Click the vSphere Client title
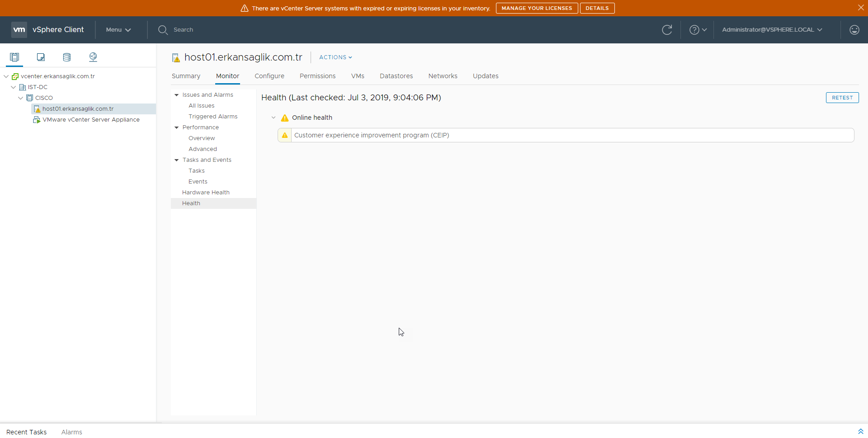Screen dimensions: 868x438 click(x=58, y=30)
